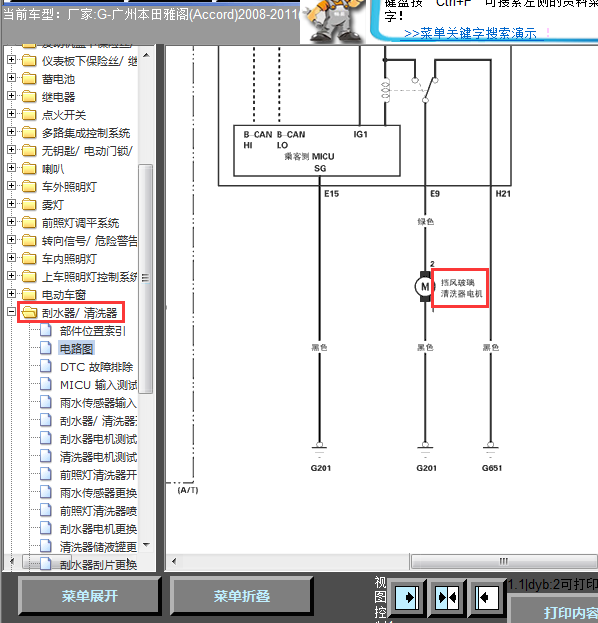The image size is (598, 623).
Task: Click the 雨水传感器输入 document icon
Action: pos(46,402)
